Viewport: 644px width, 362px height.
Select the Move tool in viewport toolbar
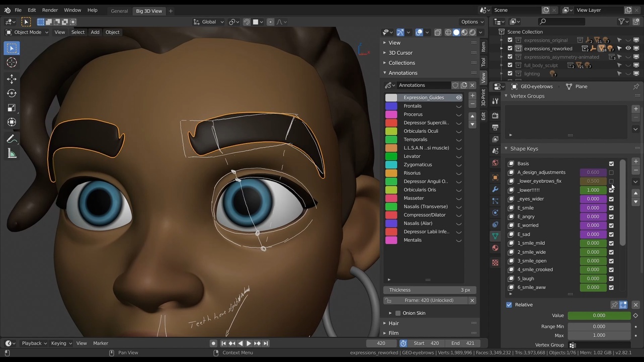12,78
